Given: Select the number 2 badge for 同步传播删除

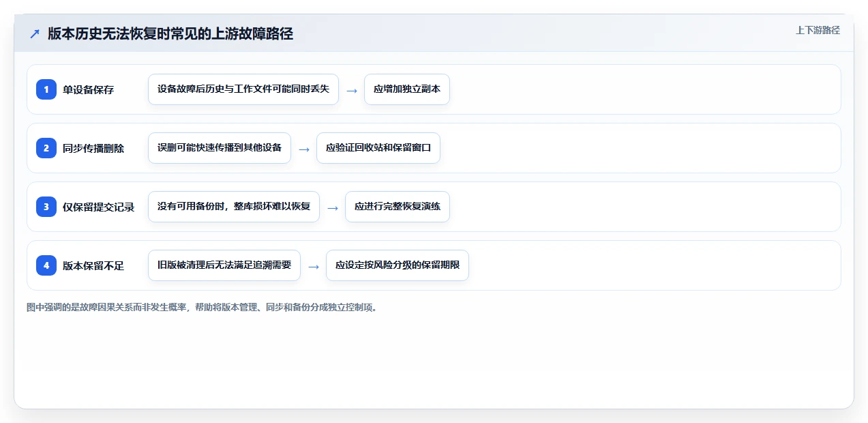Looking at the screenshot, I should 46,148.
